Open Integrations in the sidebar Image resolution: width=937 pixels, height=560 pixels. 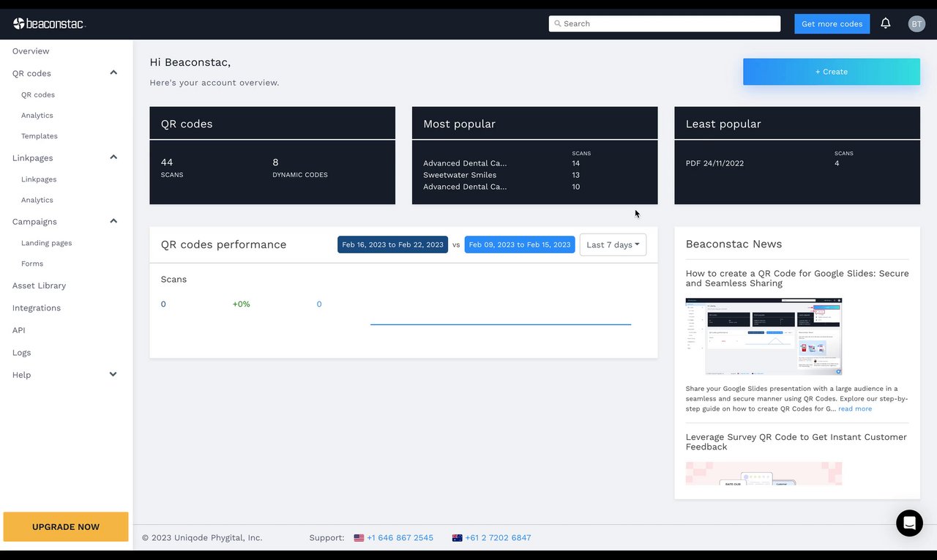coord(37,307)
